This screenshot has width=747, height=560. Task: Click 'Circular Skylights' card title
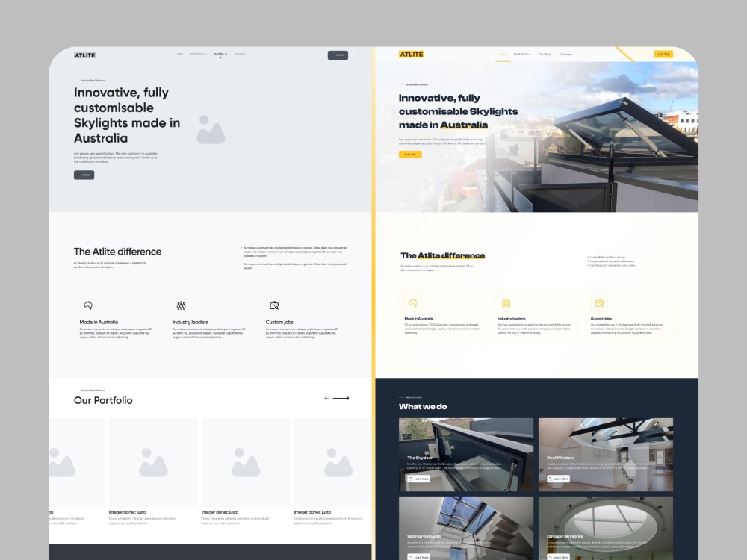point(565,536)
